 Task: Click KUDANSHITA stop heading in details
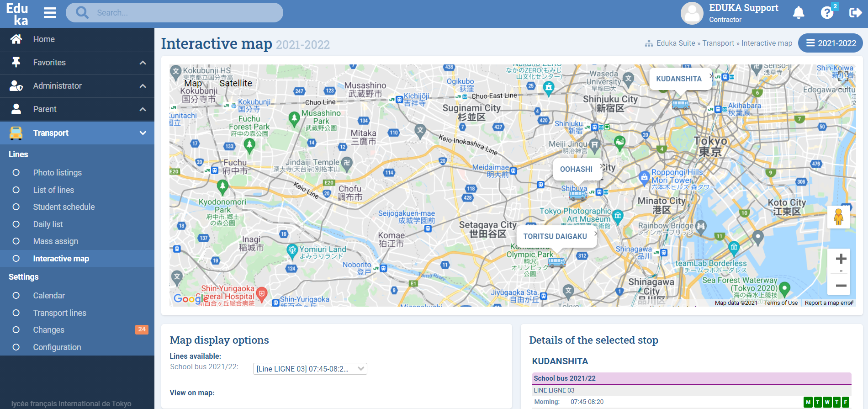(x=560, y=361)
